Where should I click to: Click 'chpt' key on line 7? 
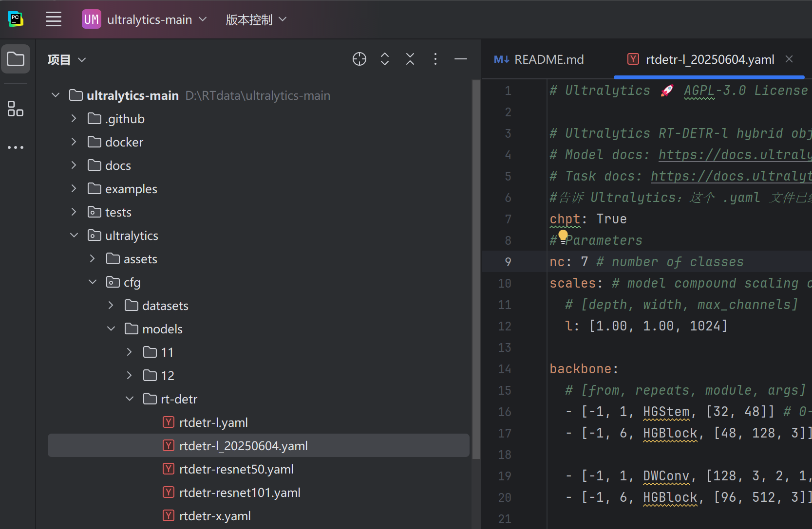565,219
